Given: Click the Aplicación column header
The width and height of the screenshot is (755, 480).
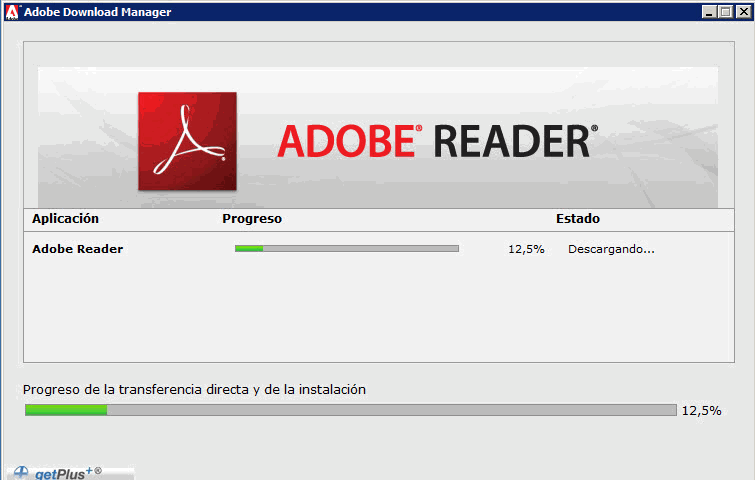Looking at the screenshot, I should 65,219.
